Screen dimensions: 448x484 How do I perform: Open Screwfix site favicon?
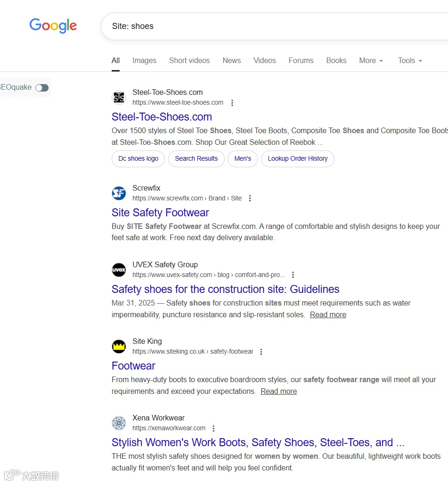click(119, 193)
